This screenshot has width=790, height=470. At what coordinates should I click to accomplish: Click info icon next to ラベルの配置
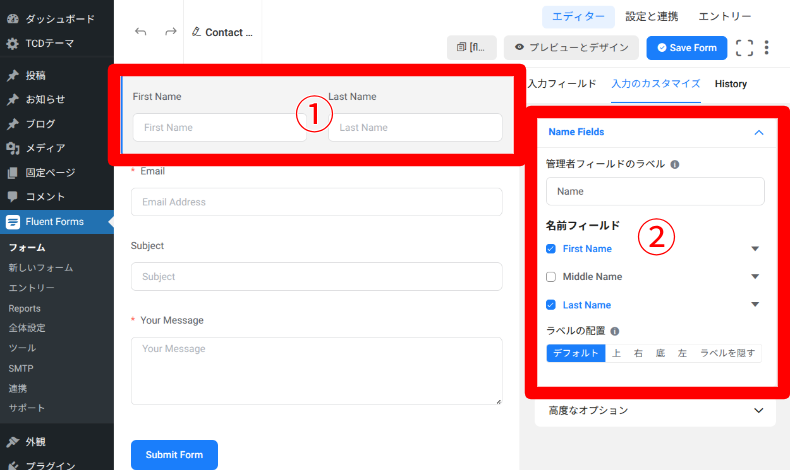click(615, 331)
